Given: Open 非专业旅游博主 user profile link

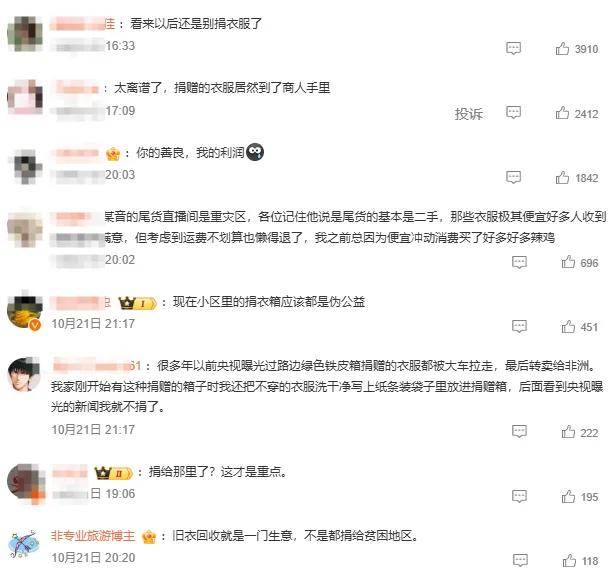Looking at the screenshot, I should [x=93, y=536].
